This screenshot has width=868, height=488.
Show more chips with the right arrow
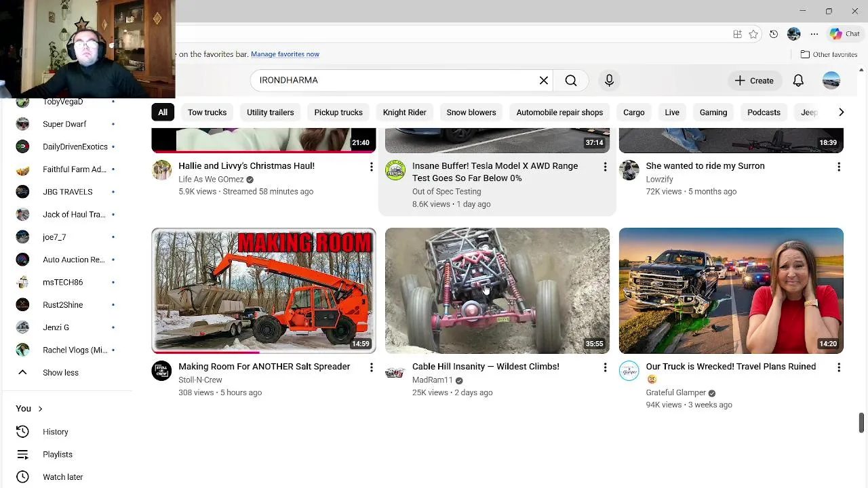coord(841,113)
